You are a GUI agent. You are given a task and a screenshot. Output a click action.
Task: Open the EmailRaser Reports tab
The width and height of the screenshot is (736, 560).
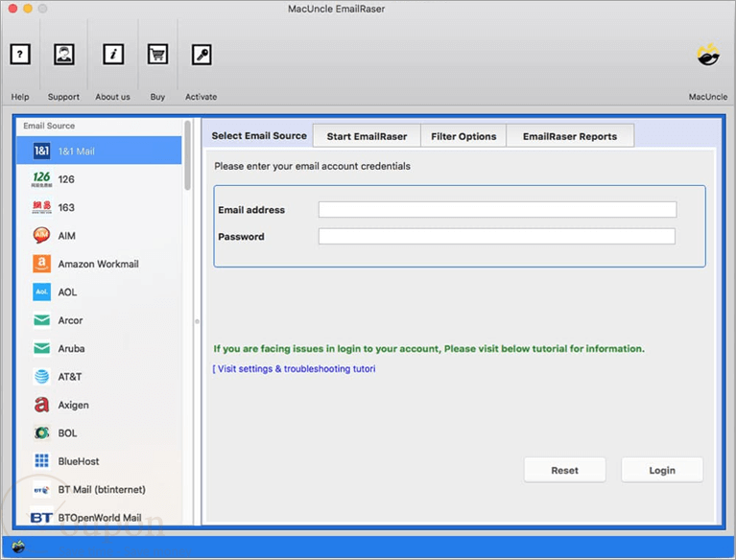[x=570, y=136]
